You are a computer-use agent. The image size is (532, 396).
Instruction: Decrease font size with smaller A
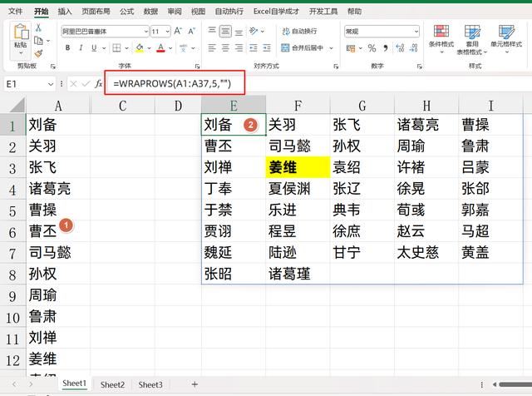pos(192,32)
